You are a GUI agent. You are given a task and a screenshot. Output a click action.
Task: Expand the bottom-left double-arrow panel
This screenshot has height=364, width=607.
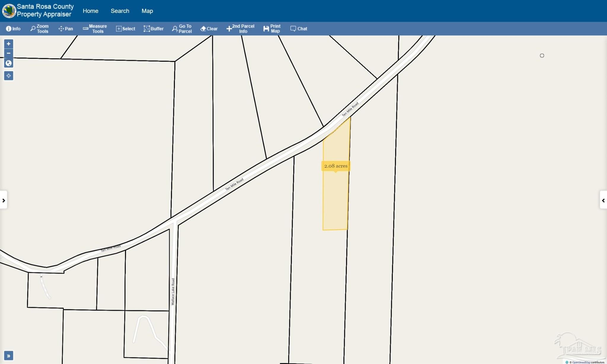pos(9,356)
